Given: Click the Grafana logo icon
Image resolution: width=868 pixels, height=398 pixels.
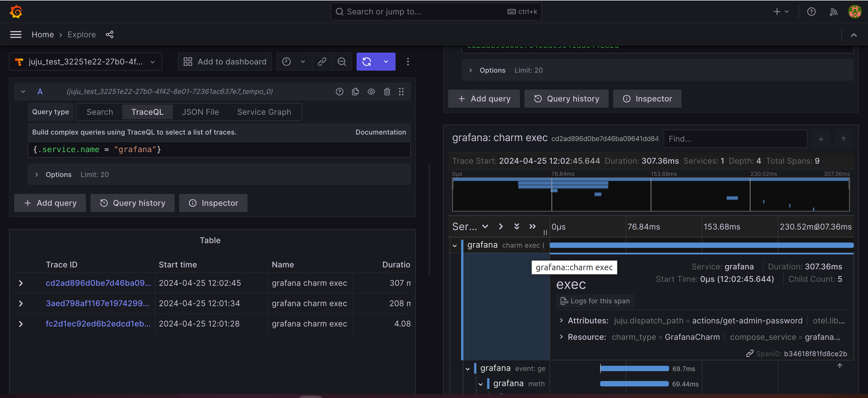Looking at the screenshot, I should (x=16, y=12).
